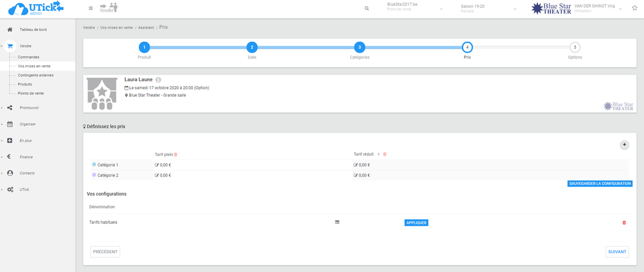
Task: Delete the Tarifs habituels configuration
Action: click(624, 223)
